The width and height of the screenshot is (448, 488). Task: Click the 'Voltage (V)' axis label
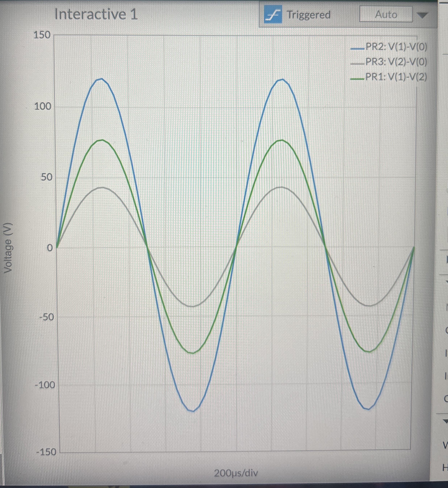pyautogui.click(x=8, y=248)
